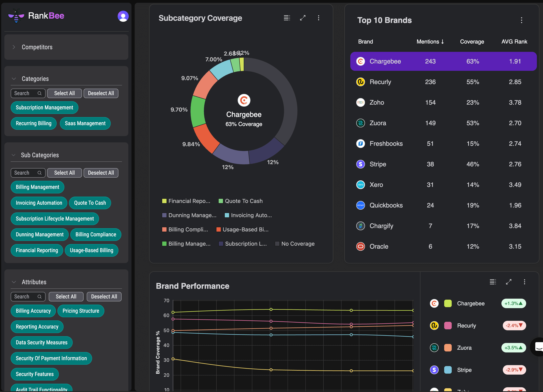543x392 pixels.
Task: Toggle the Pricing Structure attribute chip
Action: coord(81,311)
